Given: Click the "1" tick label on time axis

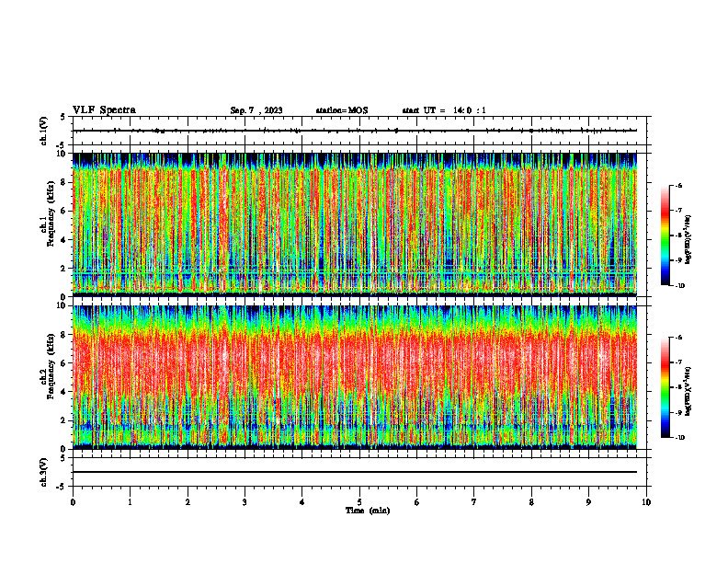Looking at the screenshot, I should 131,502.
